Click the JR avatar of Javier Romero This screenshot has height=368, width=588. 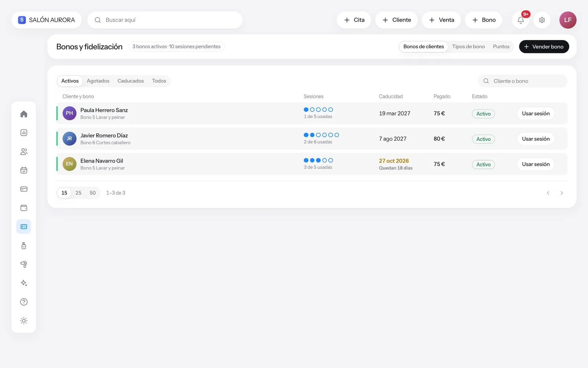click(x=69, y=139)
